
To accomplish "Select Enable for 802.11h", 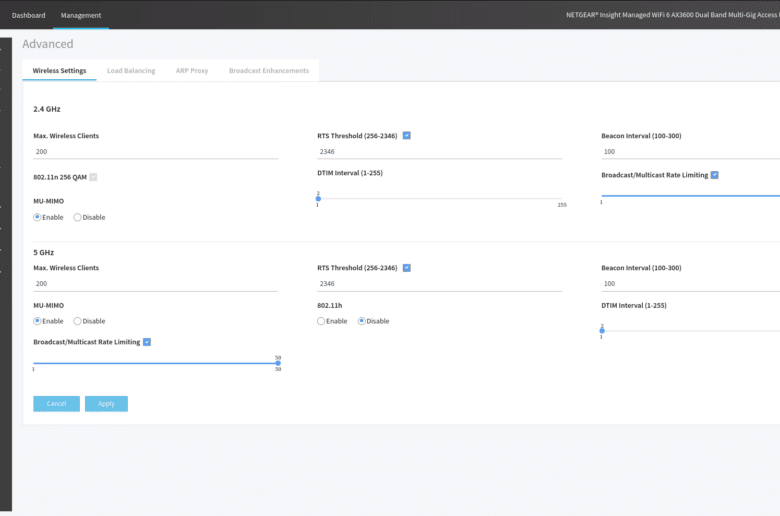I will [x=321, y=321].
